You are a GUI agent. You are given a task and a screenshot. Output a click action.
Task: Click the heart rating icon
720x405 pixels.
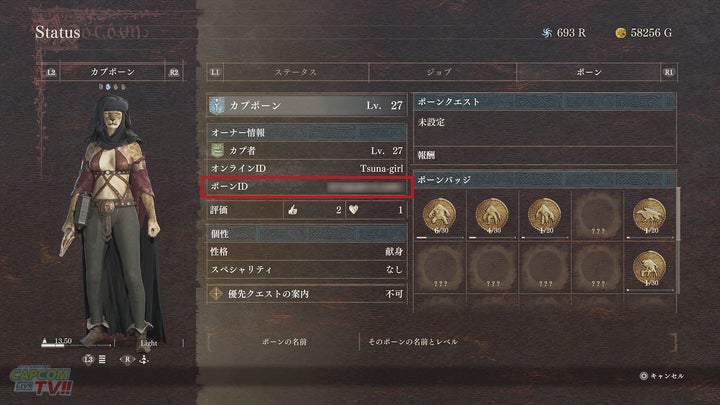coord(354,210)
